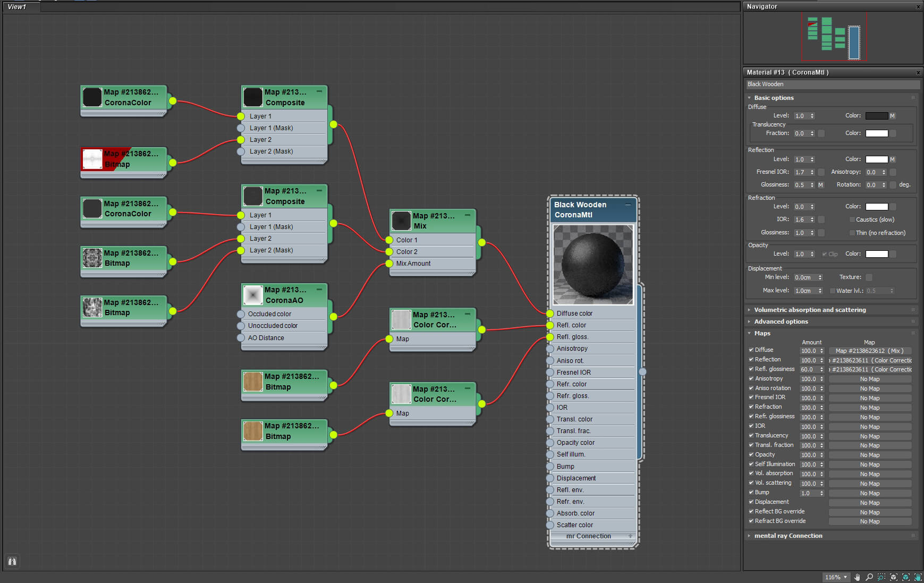Screen dimensions: 924x583
Task: Collapse the Color Correction node feeding Refl. color
Action: click(x=468, y=314)
